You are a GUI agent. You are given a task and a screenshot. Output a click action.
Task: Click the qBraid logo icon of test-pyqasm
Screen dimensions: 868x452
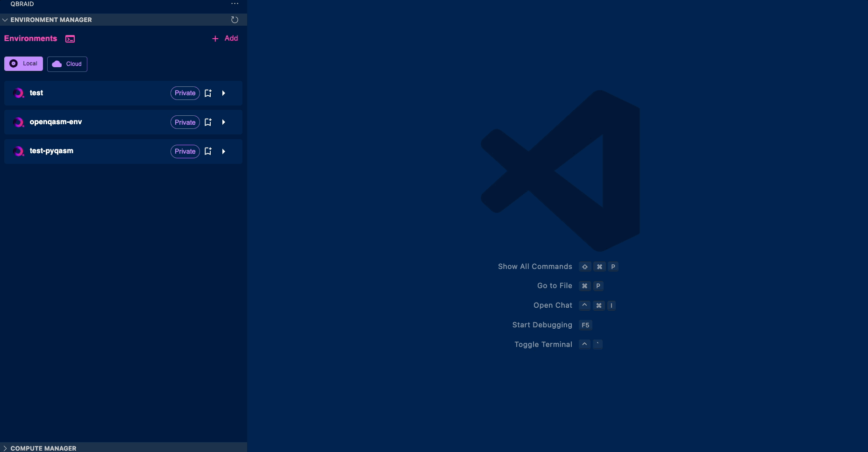point(18,151)
